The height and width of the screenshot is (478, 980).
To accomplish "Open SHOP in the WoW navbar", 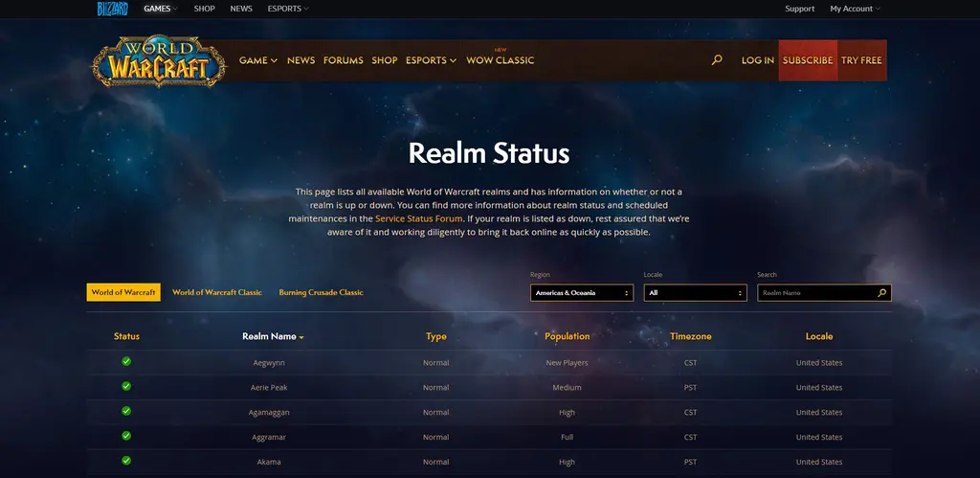I will point(385,60).
